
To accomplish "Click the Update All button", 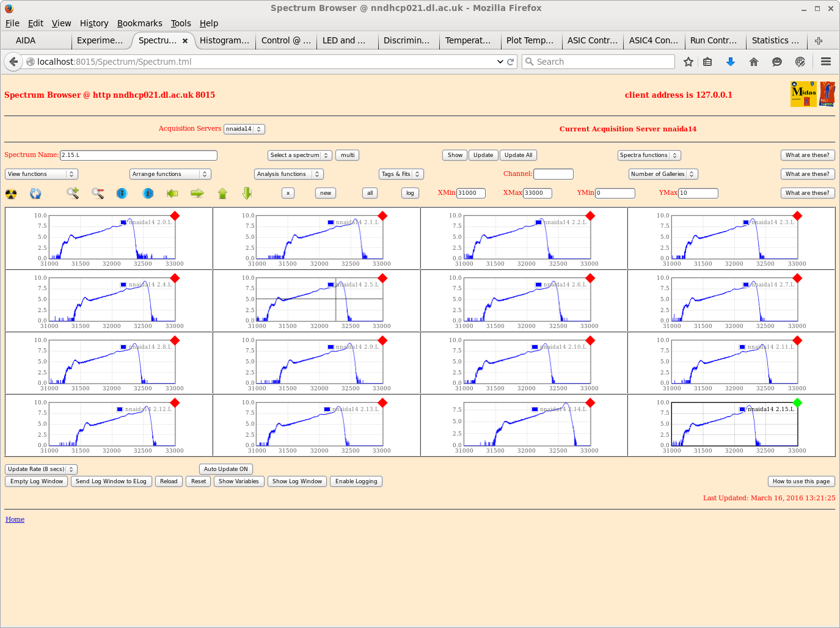I will pos(518,155).
